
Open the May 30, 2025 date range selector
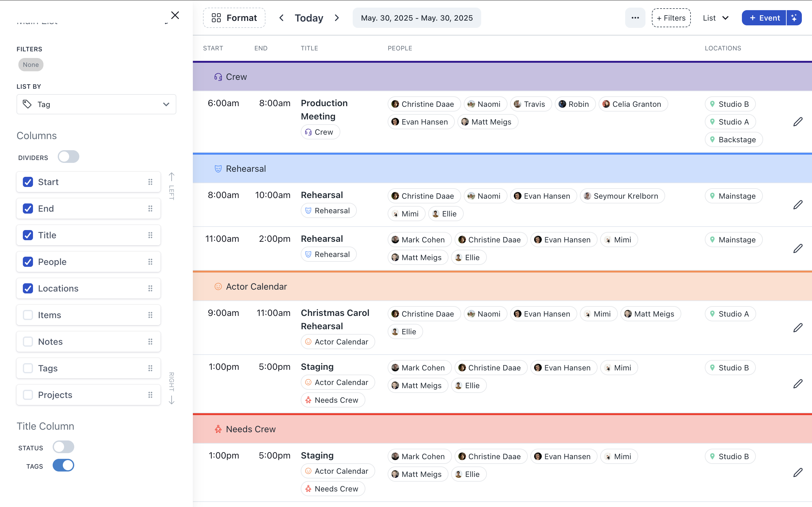pos(416,18)
